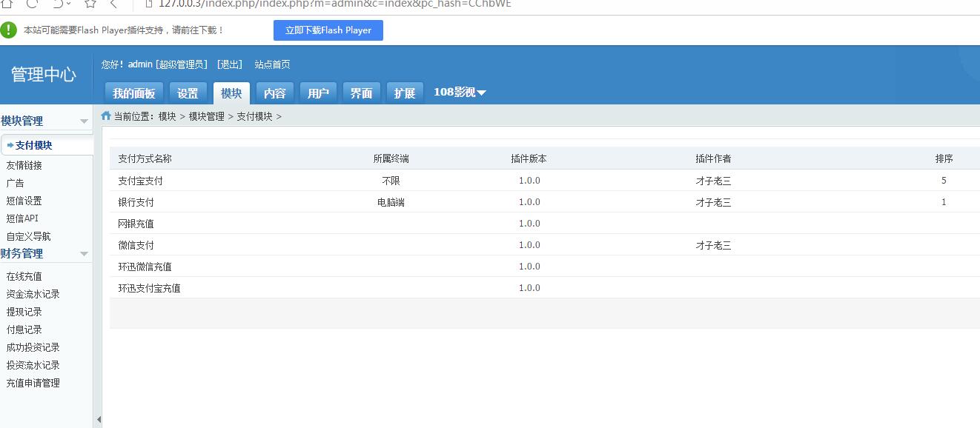The width and height of the screenshot is (980, 428).
Task: Click the sidebar collapse arrow at the bottom
Action: [x=99, y=420]
